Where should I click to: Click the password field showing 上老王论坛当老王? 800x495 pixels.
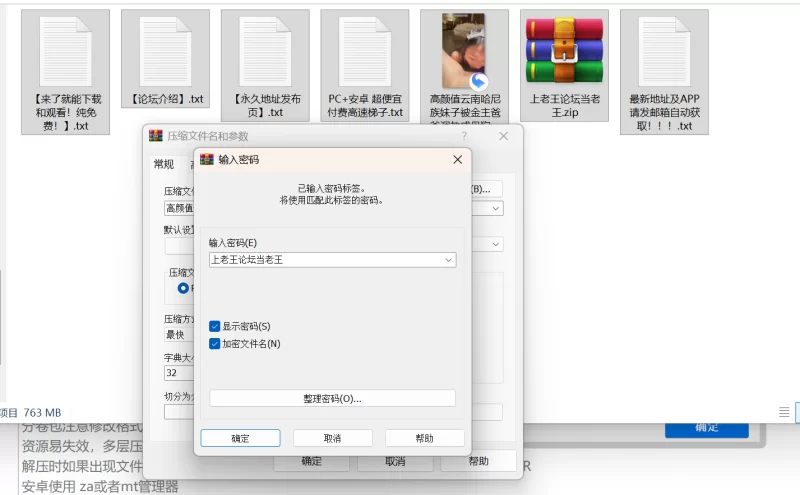click(332, 260)
